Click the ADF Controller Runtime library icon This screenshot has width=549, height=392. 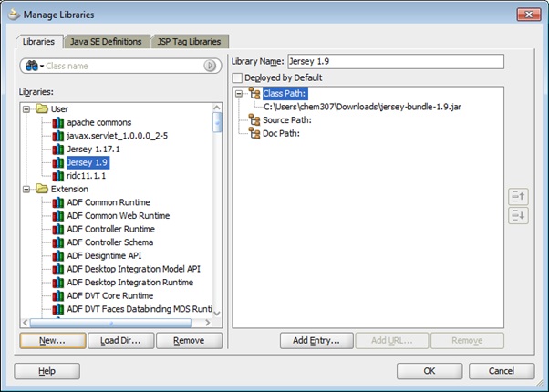click(58, 229)
